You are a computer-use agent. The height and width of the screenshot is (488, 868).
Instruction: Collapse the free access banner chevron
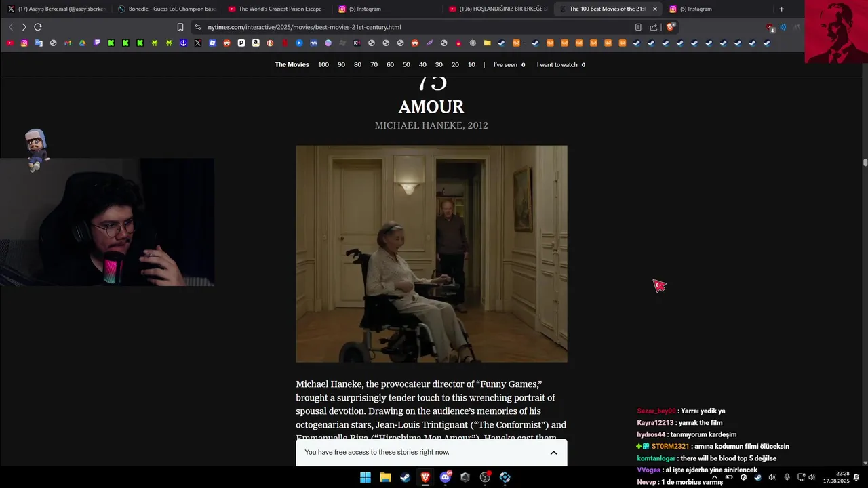click(553, 453)
